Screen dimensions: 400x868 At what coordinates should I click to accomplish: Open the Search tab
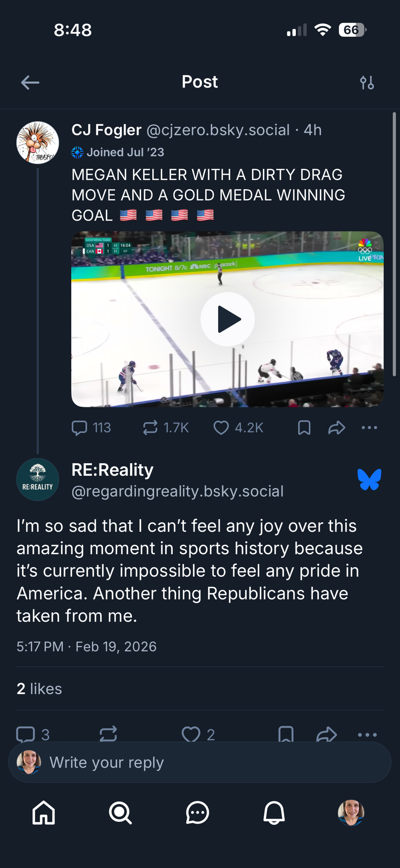coord(120,812)
